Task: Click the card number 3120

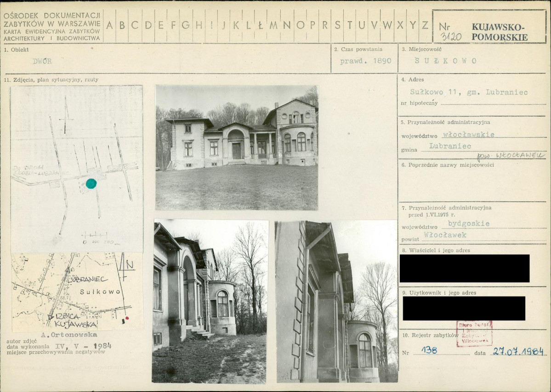Action: click(450, 36)
